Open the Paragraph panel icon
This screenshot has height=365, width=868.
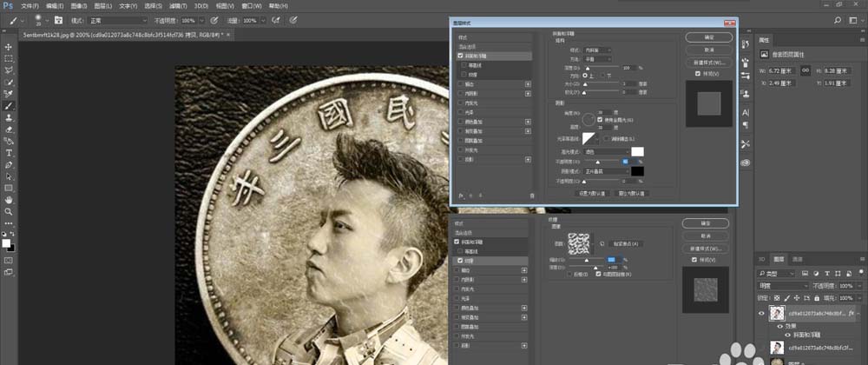pyautogui.click(x=746, y=124)
